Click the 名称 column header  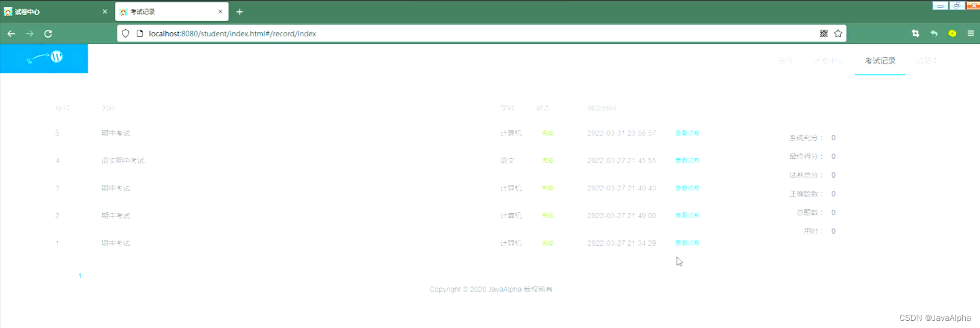pyautogui.click(x=109, y=108)
